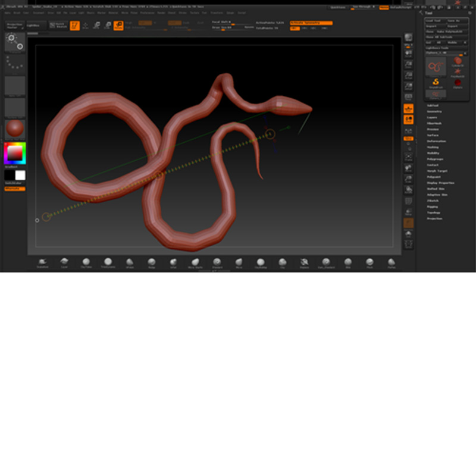Image resolution: width=476 pixels, height=476 pixels.
Task: Toggle the orange Xyz rotation button
Action: (408, 139)
